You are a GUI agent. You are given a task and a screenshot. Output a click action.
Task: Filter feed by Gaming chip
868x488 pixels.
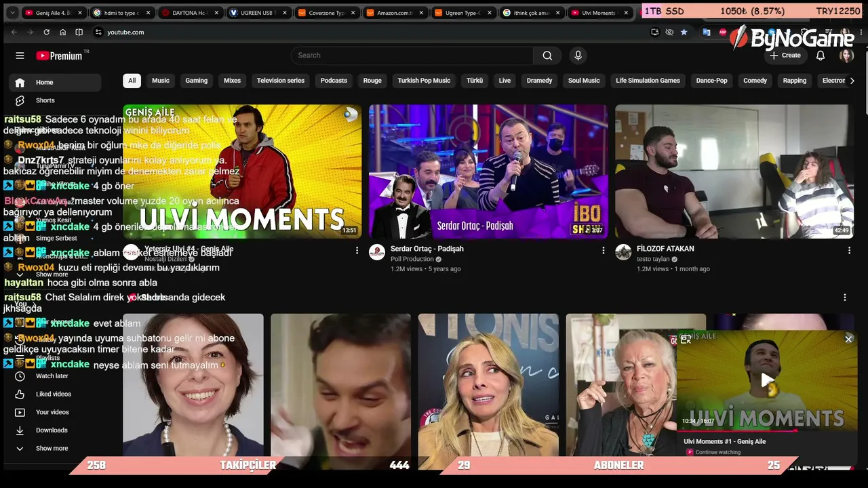point(197,81)
